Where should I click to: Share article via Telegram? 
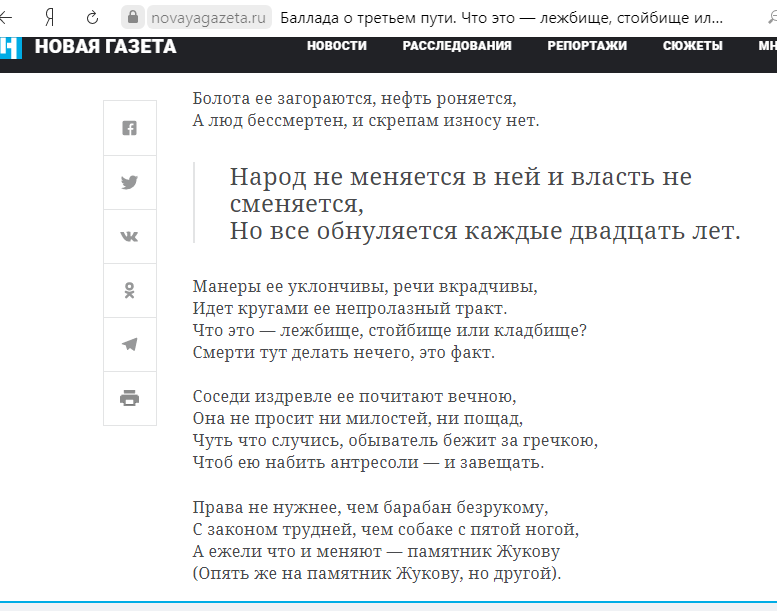(x=130, y=344)
